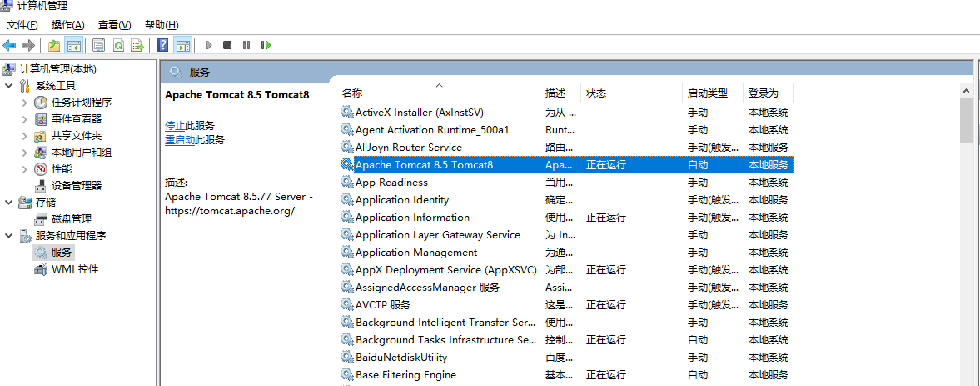Select 计算机管理(本地) root node

(58, 69)
